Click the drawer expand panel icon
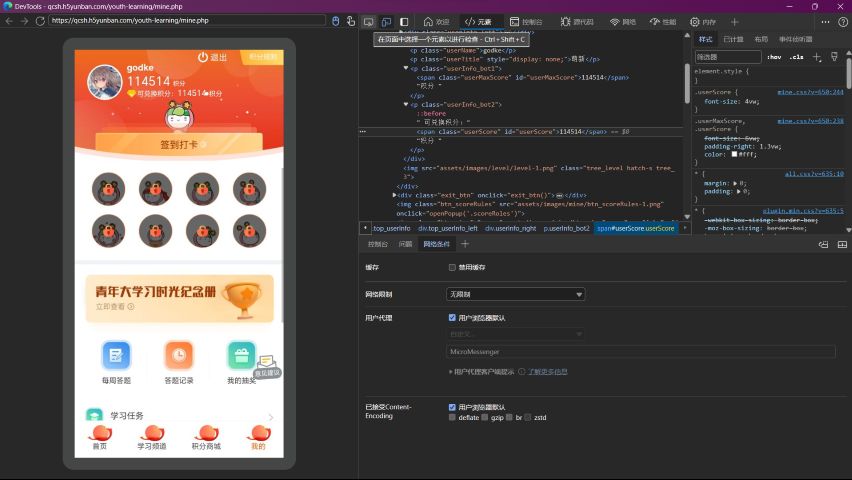This screenshot has height=480, width=852. [x=842, y=245]
